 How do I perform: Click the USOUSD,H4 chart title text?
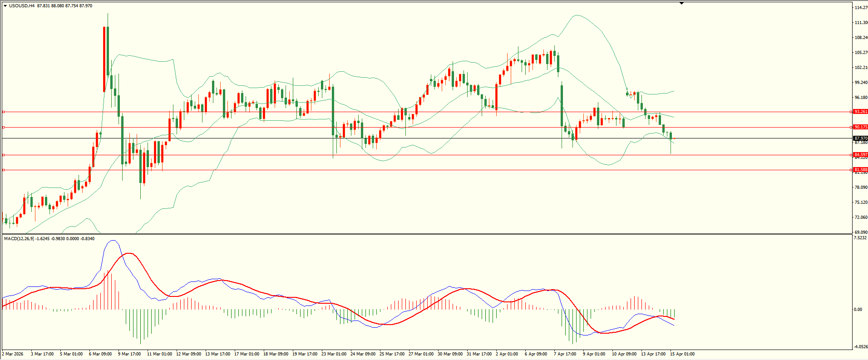tap(22, 6)
